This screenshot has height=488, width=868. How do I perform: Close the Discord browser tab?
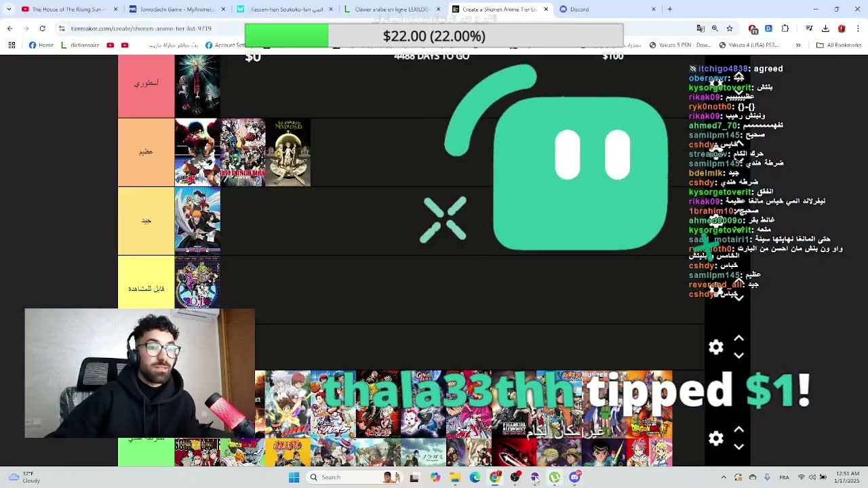[x=654, y=9]
